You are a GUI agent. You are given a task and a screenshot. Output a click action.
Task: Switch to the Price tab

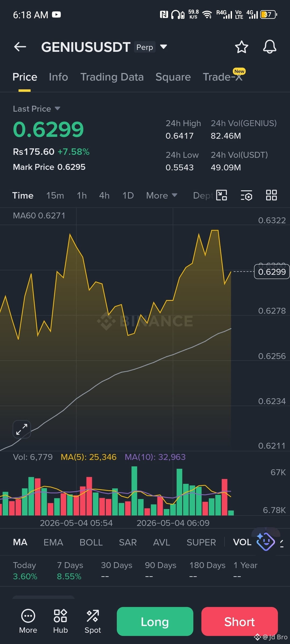(25, 77)
